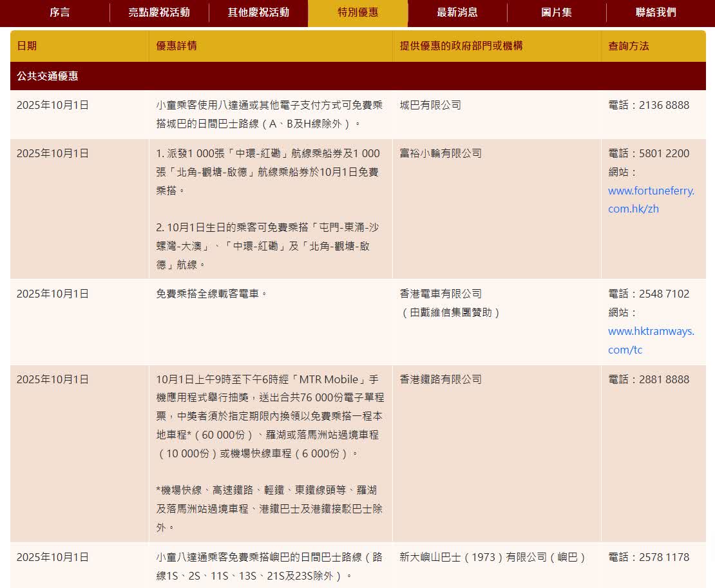Click the offer text starting 2. 10月1日生日的乘客
This screenshot has width=715, height=588.
pos(268,246)
